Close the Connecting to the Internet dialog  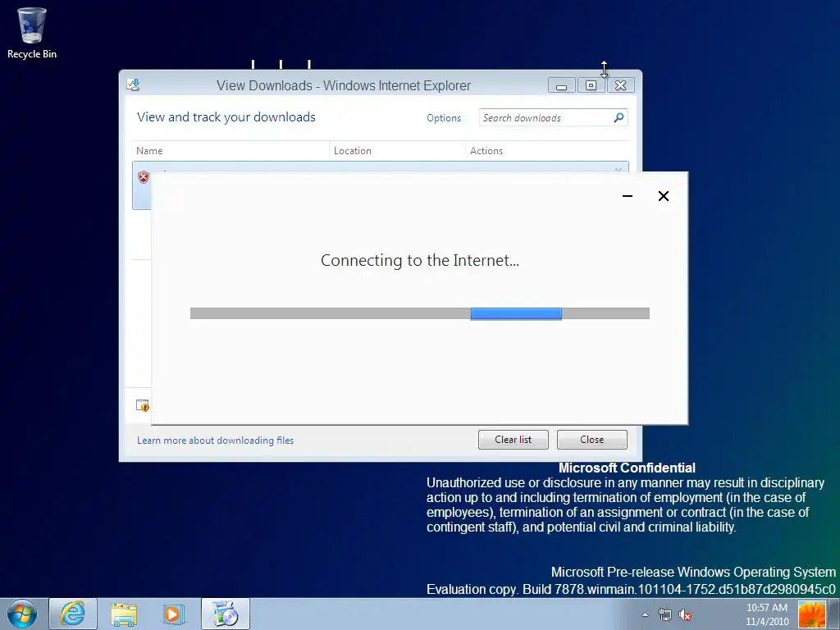click(x=663, y=196)
